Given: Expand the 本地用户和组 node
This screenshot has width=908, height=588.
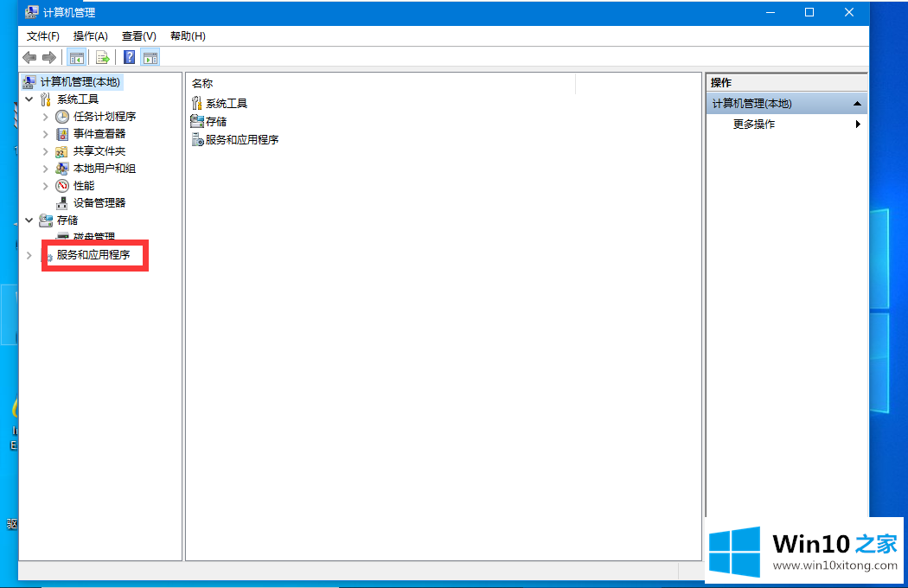Looking at the screenshot, I should pyautogui.click(x=46, y=169).
